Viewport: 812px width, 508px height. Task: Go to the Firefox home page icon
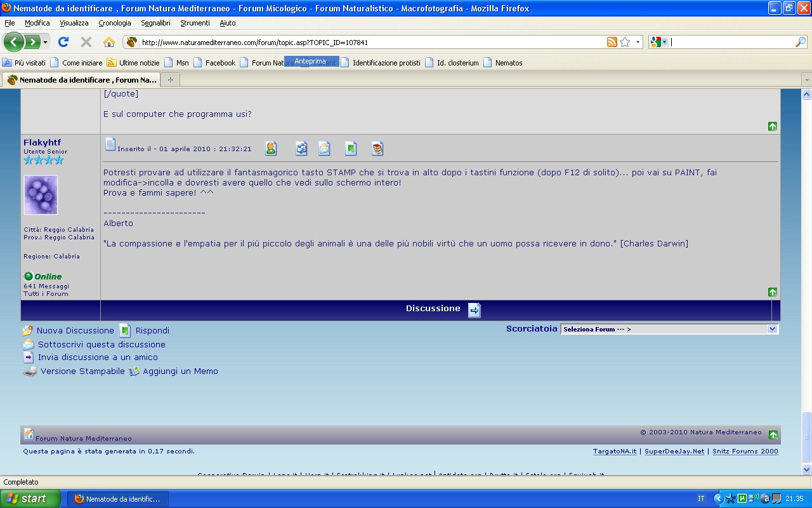(x=109, y=42)
